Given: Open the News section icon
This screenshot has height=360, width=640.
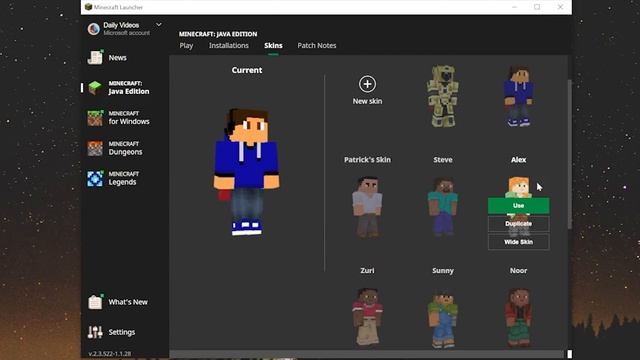Looking at the screenshot, I should click(95, 57).
